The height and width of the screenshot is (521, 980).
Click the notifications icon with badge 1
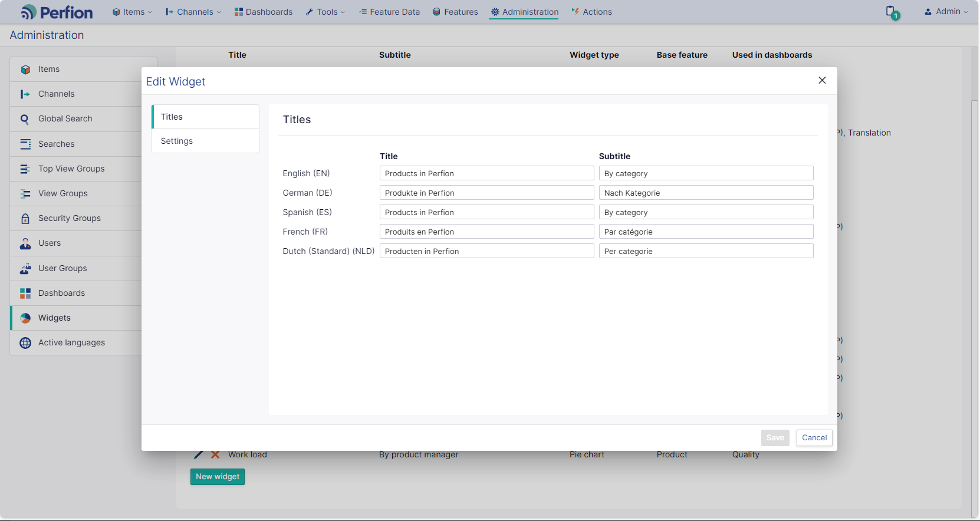click(893, 12)
